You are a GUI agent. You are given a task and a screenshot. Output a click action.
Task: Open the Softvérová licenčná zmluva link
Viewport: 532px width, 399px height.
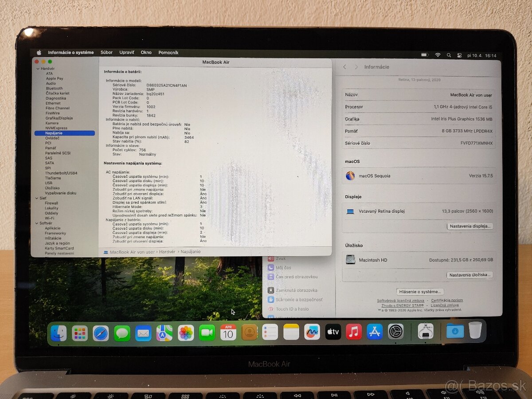click(x=401, y=300)
